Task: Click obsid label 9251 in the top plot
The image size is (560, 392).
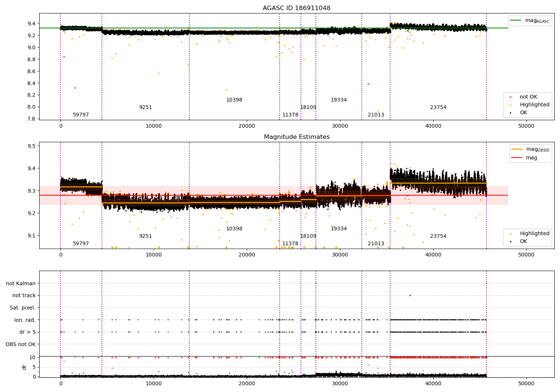Action: pos(146,107)
